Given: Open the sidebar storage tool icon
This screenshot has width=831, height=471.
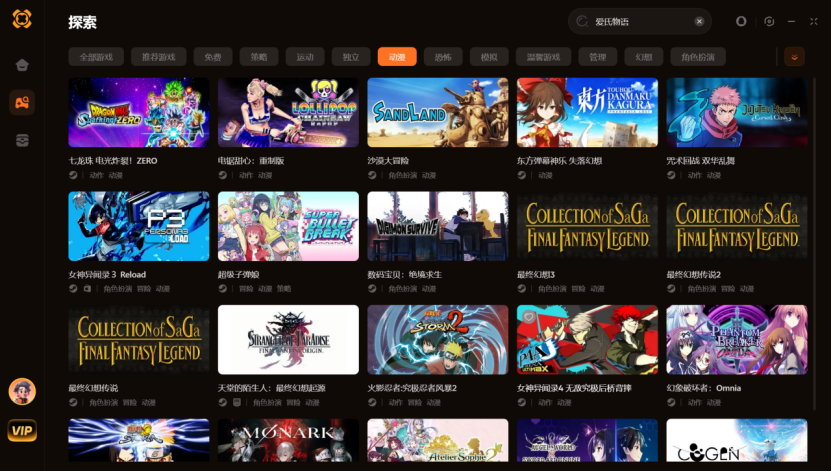Looking at the screenshot, I should click(22, 140).
